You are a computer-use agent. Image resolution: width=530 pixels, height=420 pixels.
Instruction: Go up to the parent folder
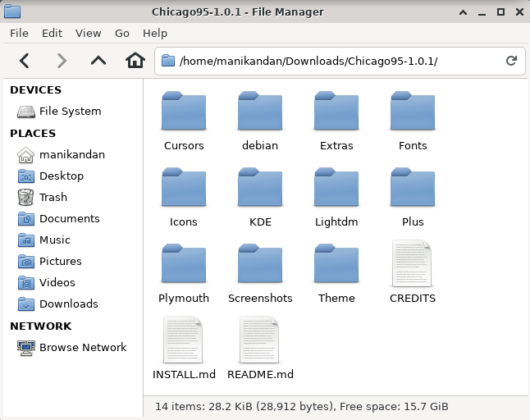click(x=98, y=61)
